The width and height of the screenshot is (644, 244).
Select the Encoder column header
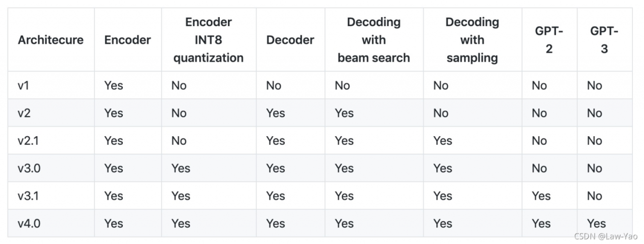pos(128,40)
